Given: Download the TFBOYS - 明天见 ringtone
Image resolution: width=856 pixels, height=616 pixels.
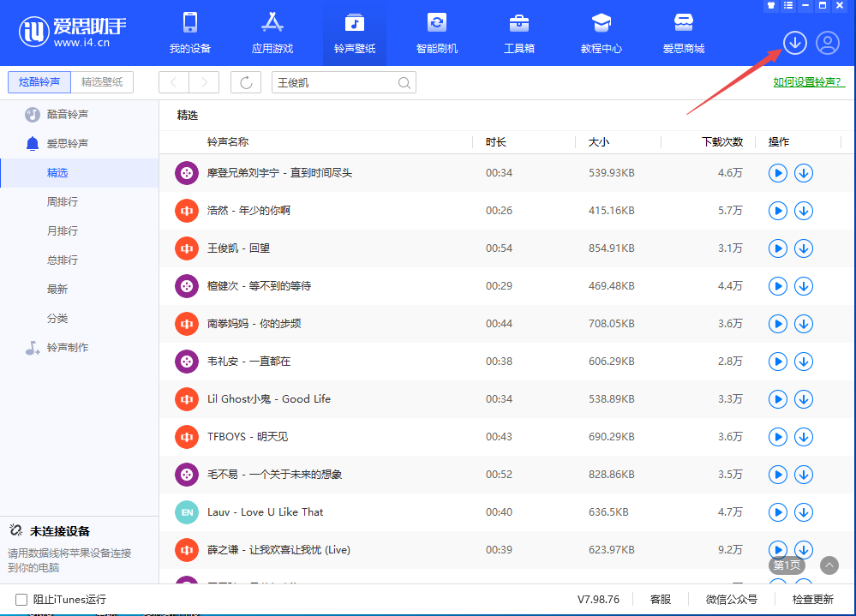Looking at the screenshot, I should pyautogui.click(x=804, y=437).
